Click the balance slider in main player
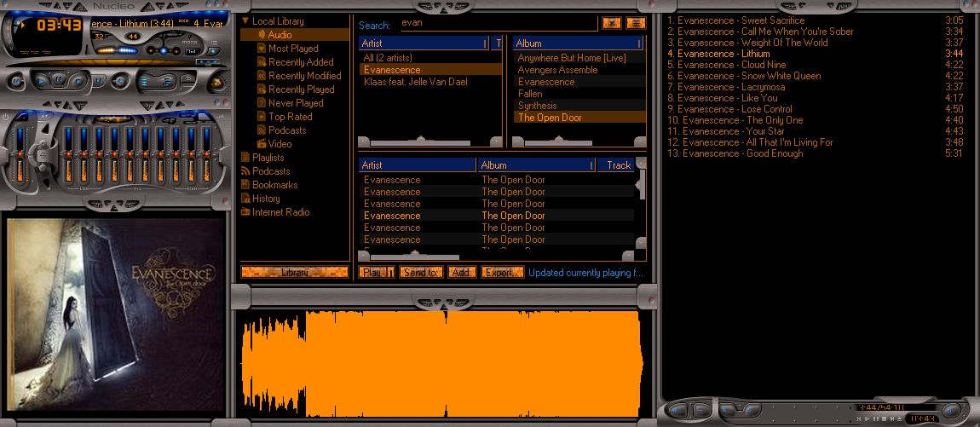Viewport: 980px width, 427px height. pyautogui.click(x=164, y=50)
